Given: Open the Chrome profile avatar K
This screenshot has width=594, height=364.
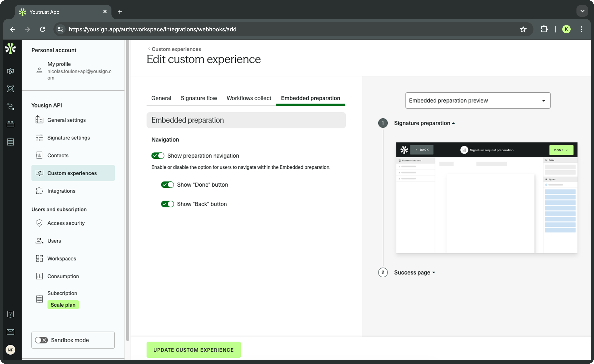Looking at the screenshot, I should (x=566, y=29).
